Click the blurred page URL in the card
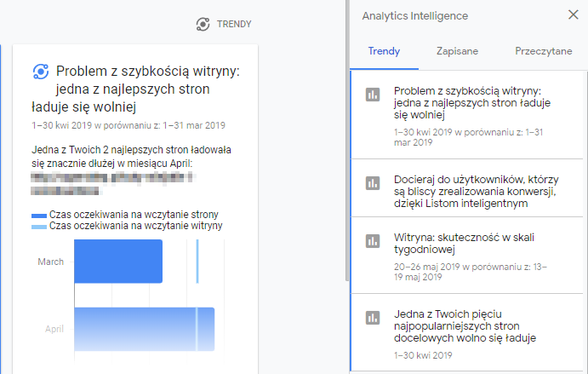 [112, 184]
